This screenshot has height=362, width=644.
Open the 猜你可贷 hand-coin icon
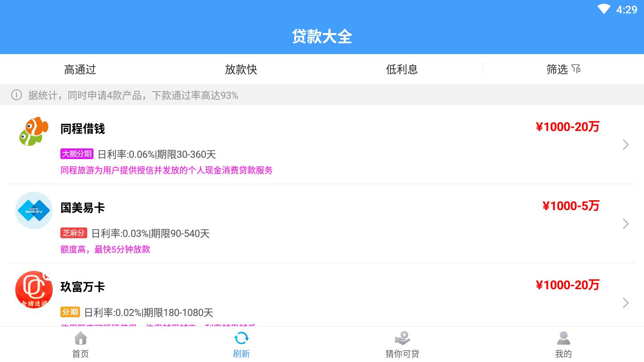tap(402, 338)
